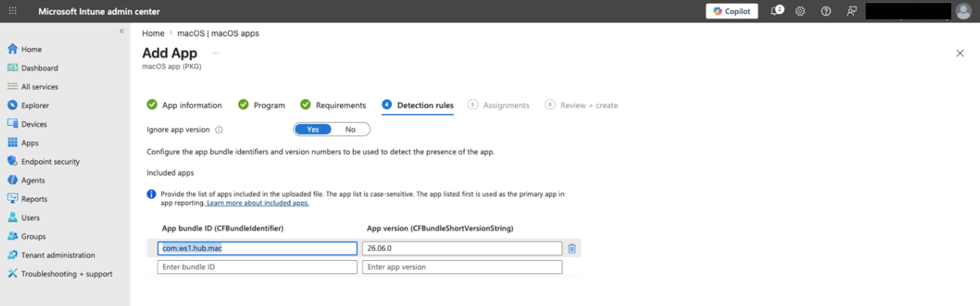980x306 pixels.
Task: Close the Add App pane
Action: coord(960,53)
